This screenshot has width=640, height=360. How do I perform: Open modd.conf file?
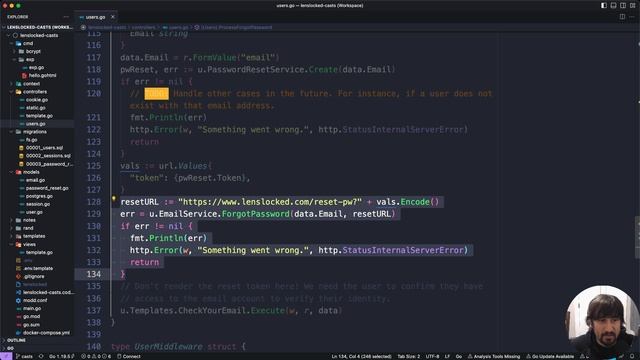click(35, 300)
